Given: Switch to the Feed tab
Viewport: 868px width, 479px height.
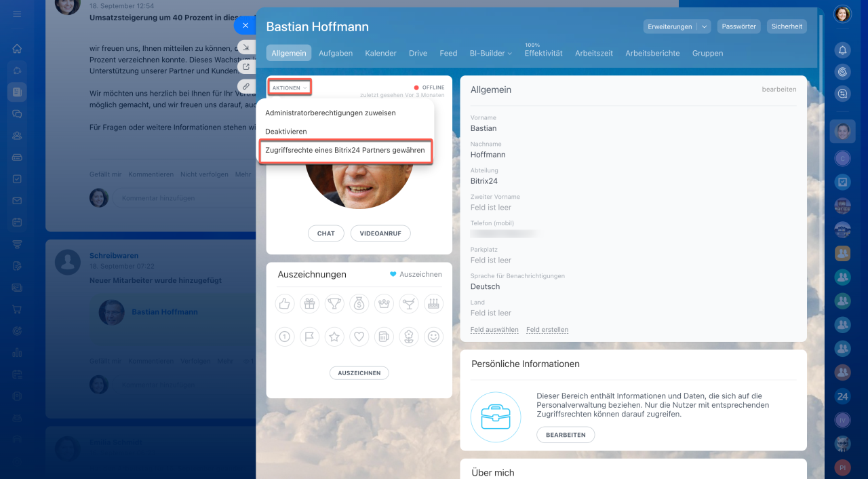Looking at the screenshot, I should tap(448, 53).
